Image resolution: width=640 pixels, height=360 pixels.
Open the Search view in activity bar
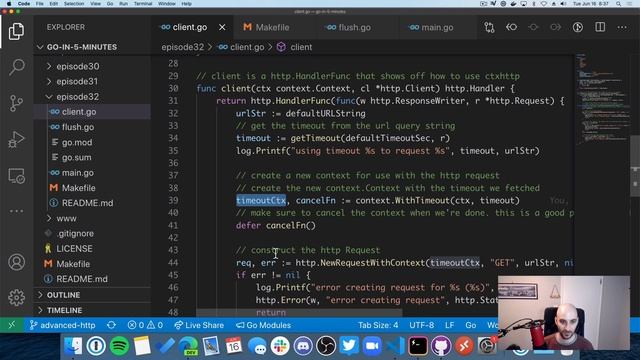coord(16,67)
